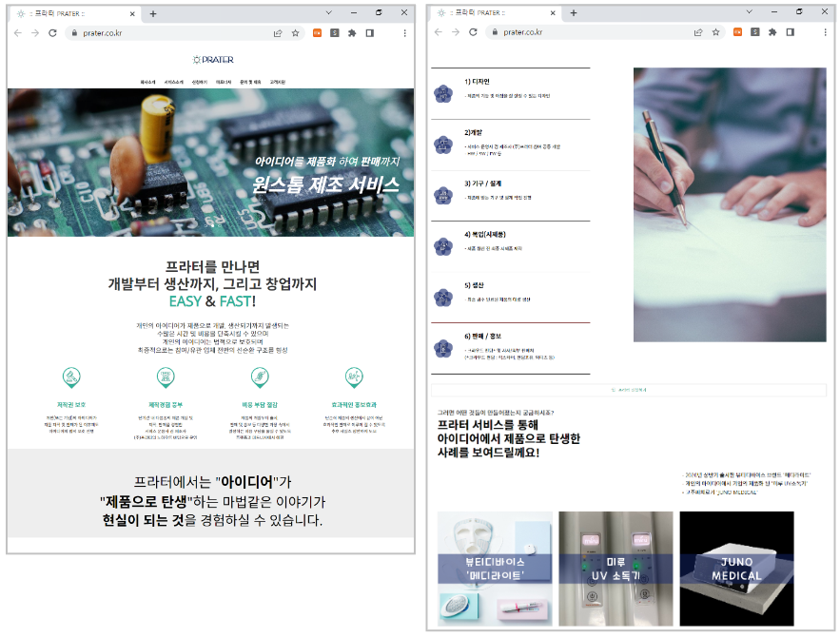Reload the page in the left browser window
This screenshot has width=840, height=637.
[x=52, y=32]
